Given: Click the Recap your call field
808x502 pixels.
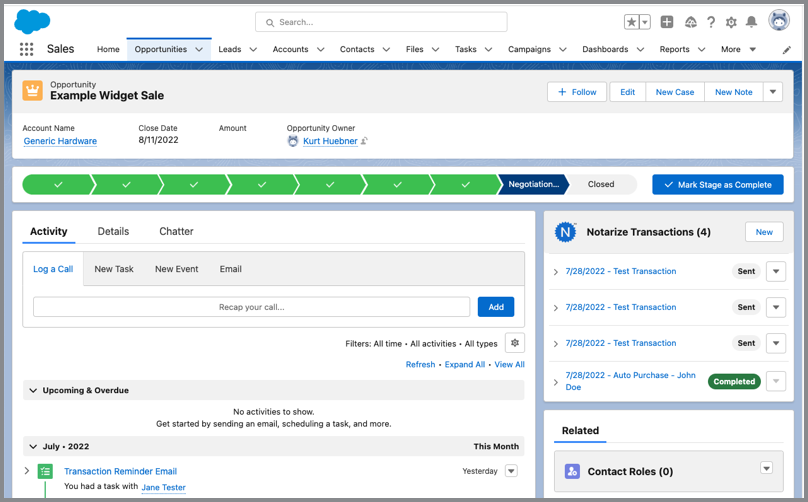Looking at the screenshot, I should [251, 307].
